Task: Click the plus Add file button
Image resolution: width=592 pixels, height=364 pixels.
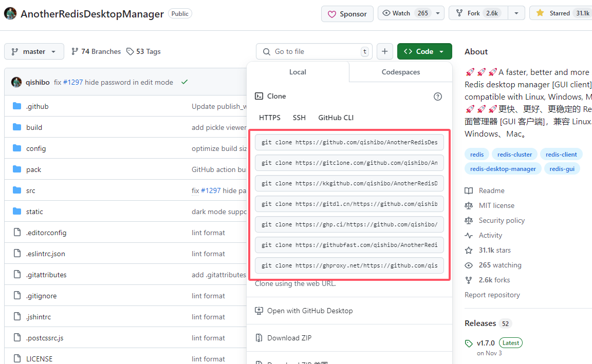Action: 385,52
